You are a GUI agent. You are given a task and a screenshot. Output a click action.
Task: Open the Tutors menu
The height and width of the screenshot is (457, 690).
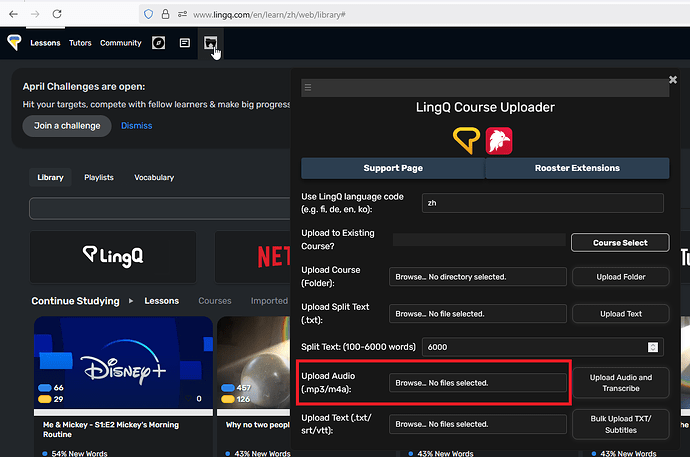tap(80, 43)
